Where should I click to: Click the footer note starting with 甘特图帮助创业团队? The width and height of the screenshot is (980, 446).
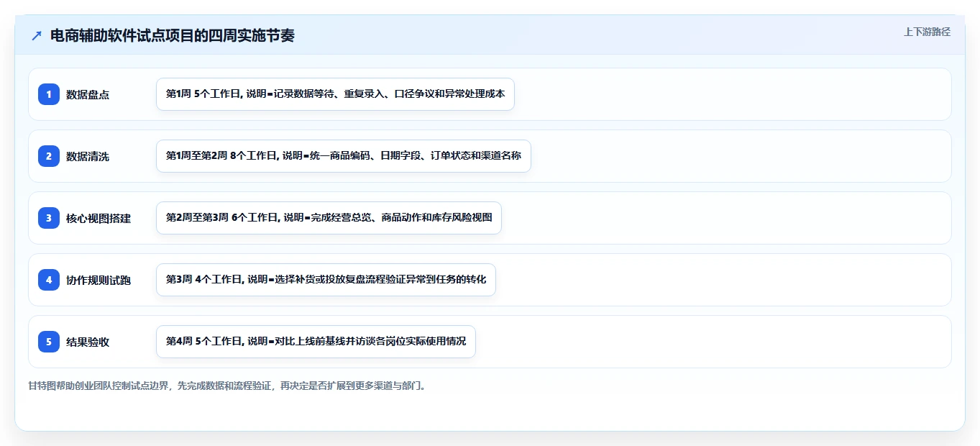click(x=229, y=386)
